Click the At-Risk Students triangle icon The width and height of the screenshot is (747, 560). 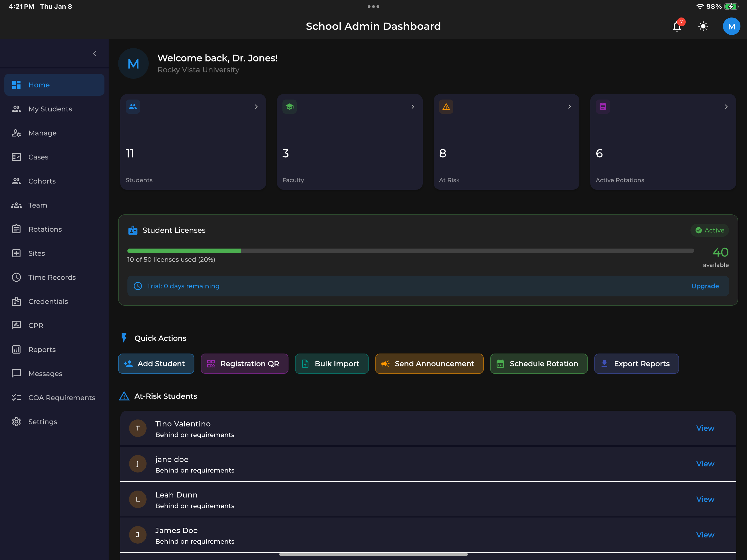point(124,396)
